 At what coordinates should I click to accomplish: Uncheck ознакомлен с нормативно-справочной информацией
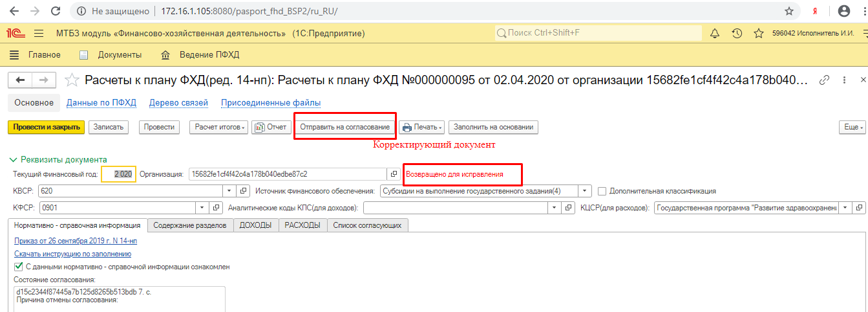tap(18, 267)
